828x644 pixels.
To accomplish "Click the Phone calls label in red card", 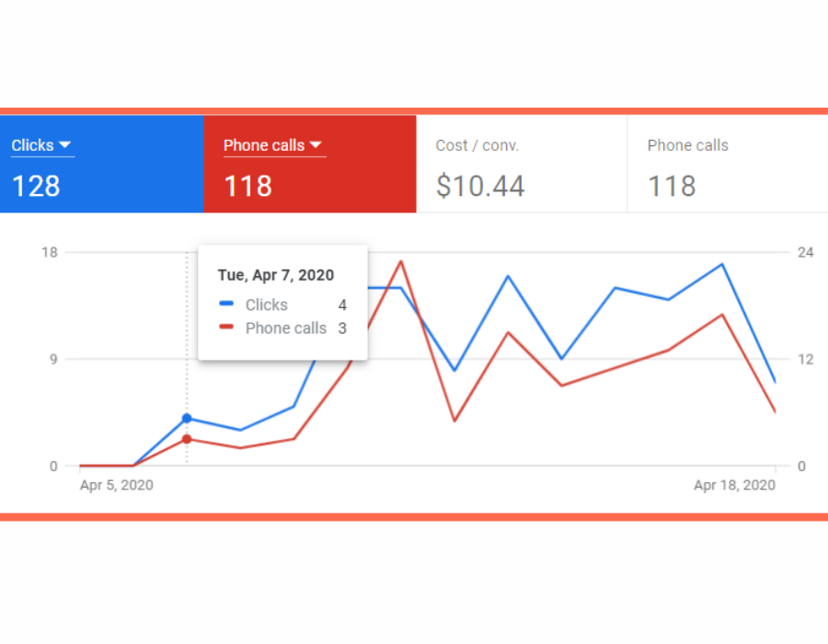I will [x=264, y=145].
